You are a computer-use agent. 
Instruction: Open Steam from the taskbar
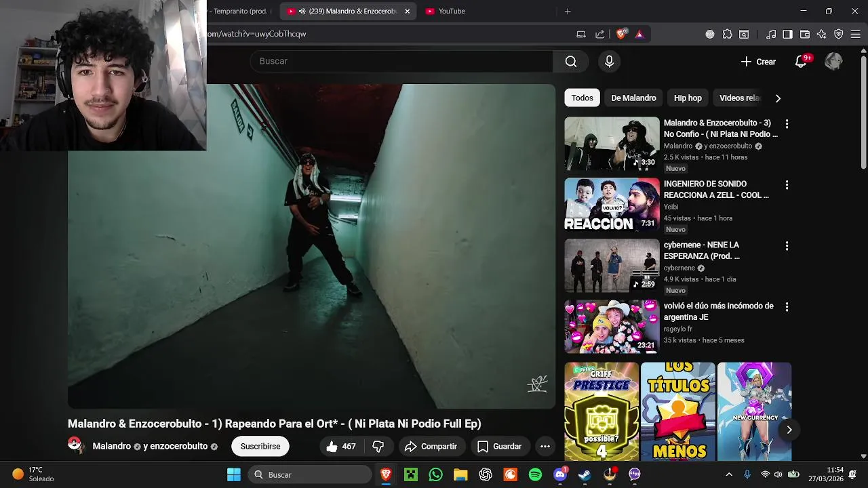point(585,474)
